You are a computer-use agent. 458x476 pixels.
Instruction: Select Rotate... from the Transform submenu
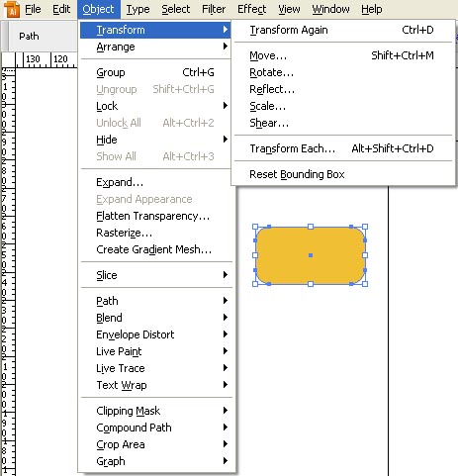(x=271, y=72)
